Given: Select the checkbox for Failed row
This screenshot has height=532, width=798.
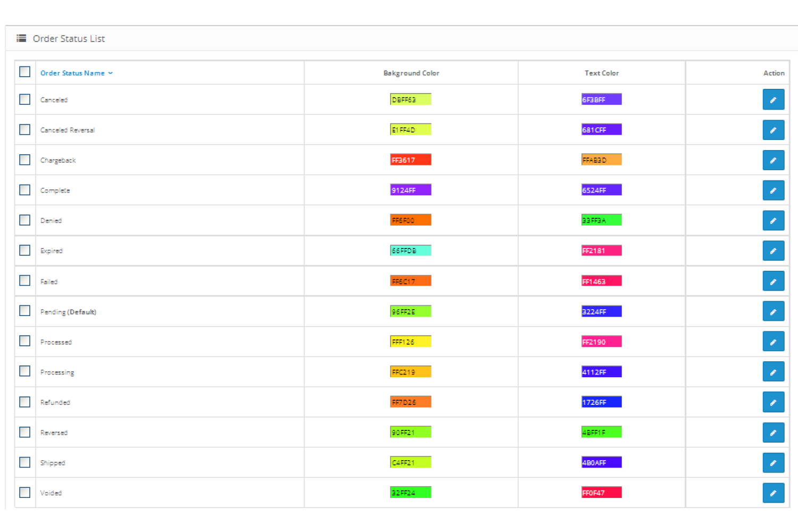Looking at the screenshot, I should 24,281.
